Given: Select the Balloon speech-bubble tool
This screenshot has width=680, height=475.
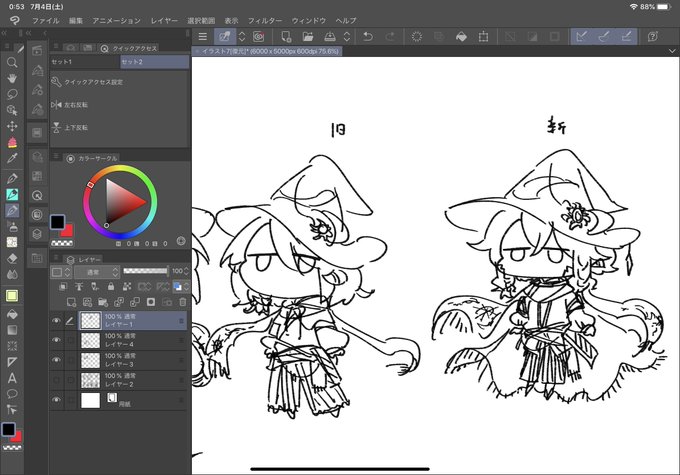Looking at the screenshot, I should pyautogui.click(x=12, y=394).
